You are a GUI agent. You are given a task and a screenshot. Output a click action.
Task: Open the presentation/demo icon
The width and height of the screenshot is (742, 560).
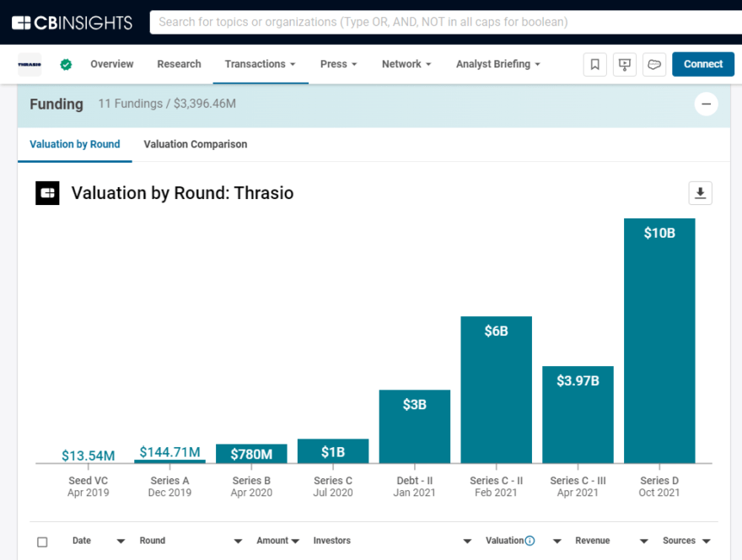(x=625, y=64)
